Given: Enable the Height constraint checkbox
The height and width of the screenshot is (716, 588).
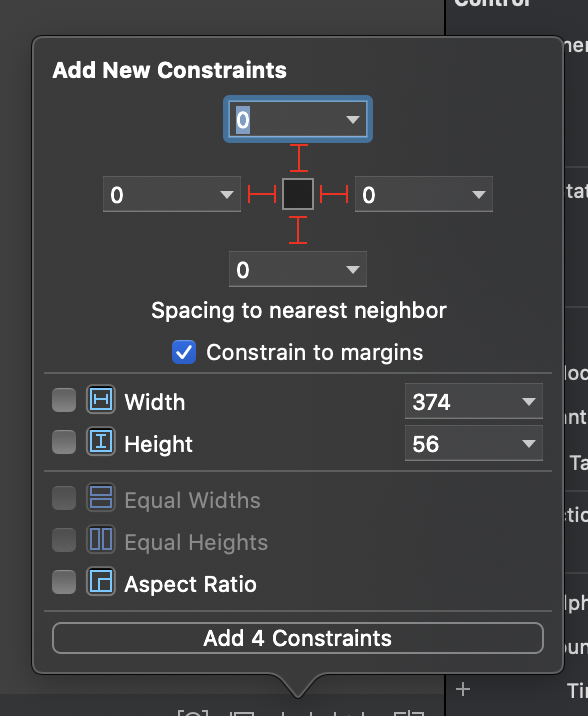Looking at the screenshot, I should click(64, 442).
